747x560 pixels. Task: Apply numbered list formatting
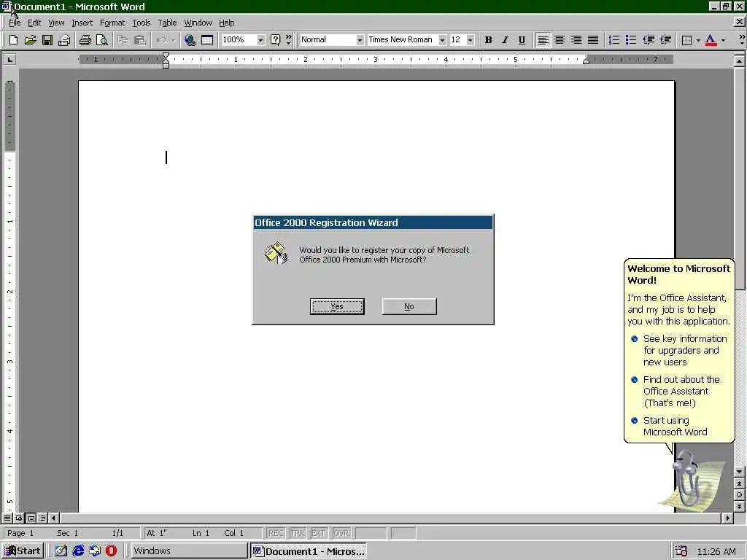point(614,40)
